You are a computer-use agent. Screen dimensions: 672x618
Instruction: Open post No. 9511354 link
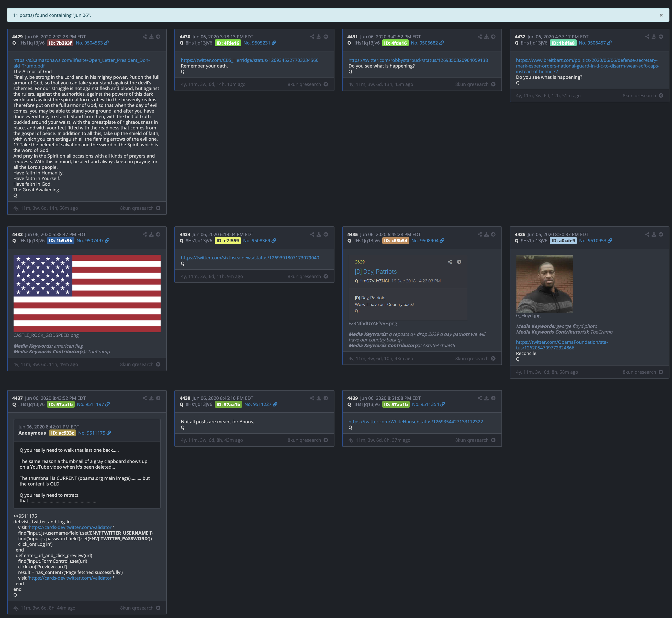(425, 404)
